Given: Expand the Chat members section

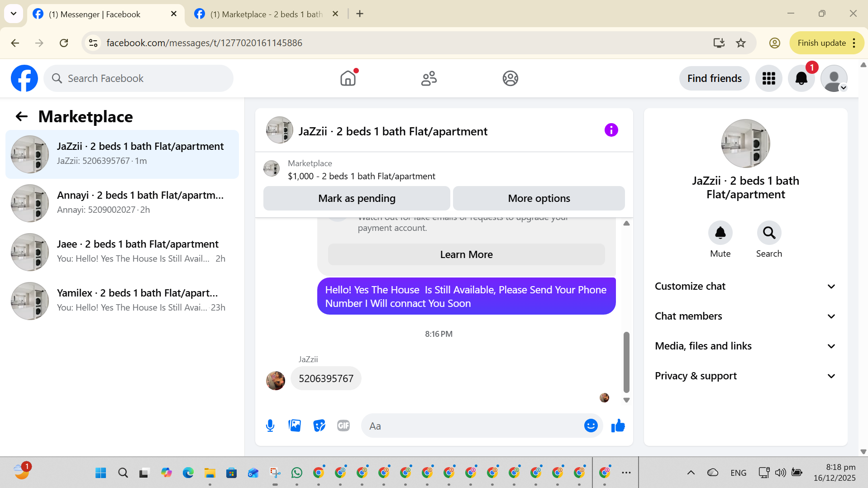Looking at the screenshot, I should click(x=745, y=316).
